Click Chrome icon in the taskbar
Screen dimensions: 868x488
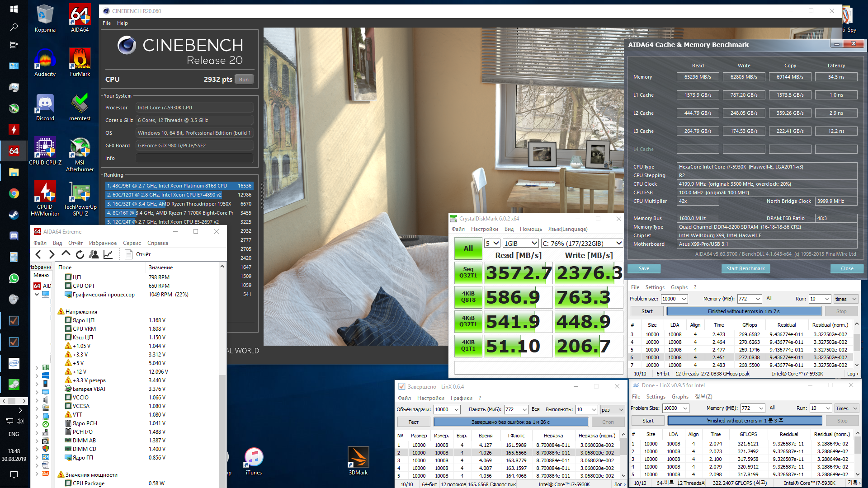click(x=14, y=193)
